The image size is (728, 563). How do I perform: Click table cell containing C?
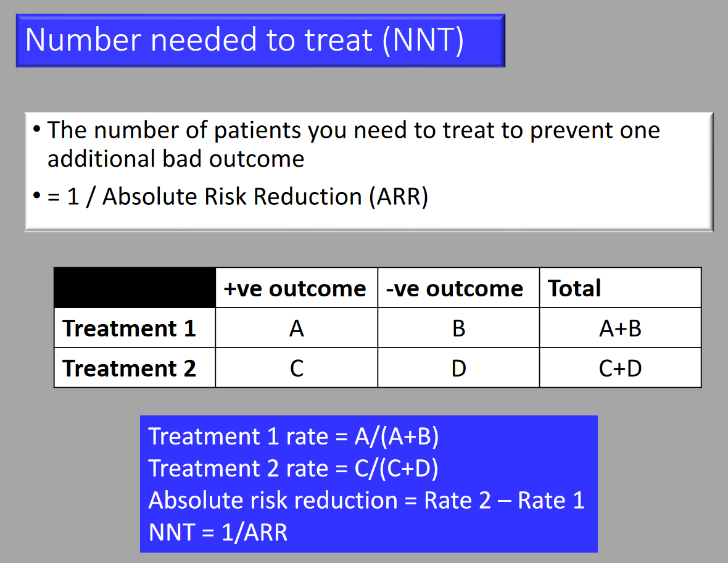(x=296, y=367)
